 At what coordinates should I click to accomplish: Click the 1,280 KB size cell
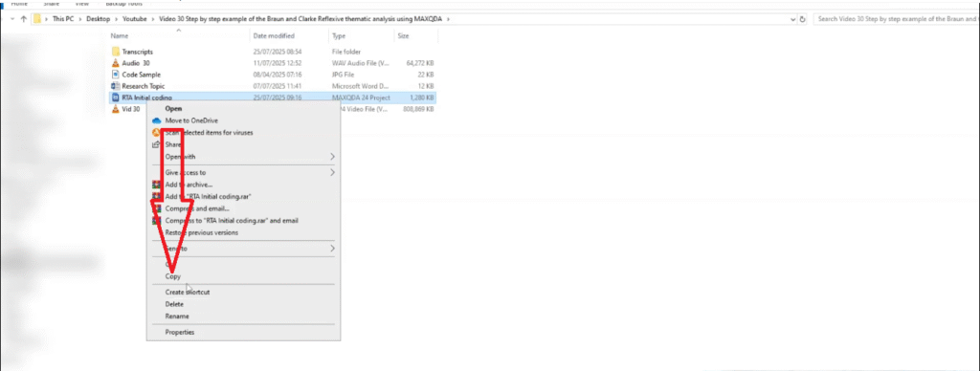422,98
